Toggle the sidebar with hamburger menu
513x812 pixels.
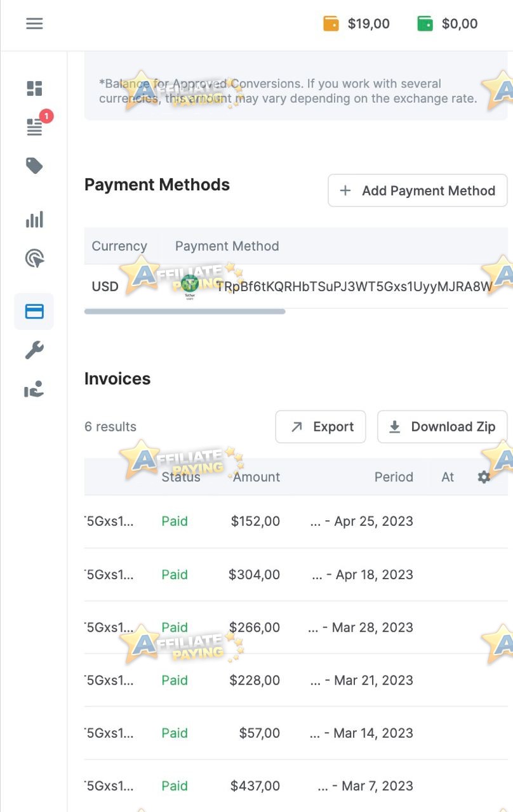coord(34,23)
